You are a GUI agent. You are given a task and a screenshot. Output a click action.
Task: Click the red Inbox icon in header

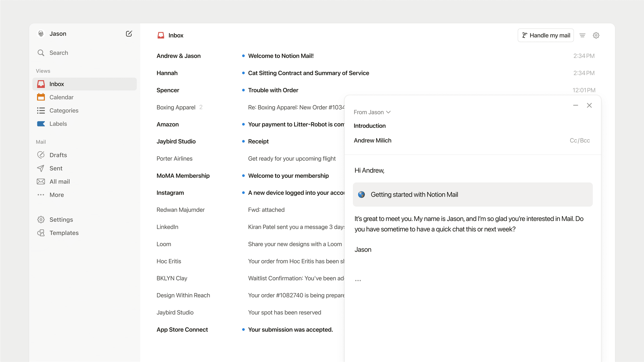click(x=161, y=35)
